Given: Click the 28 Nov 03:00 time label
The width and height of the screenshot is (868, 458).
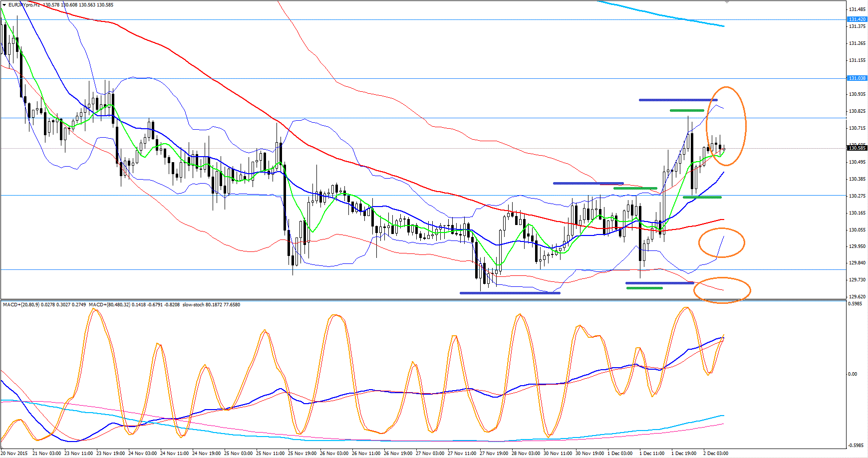Looking at the screenshot, I should pos(526,454).
